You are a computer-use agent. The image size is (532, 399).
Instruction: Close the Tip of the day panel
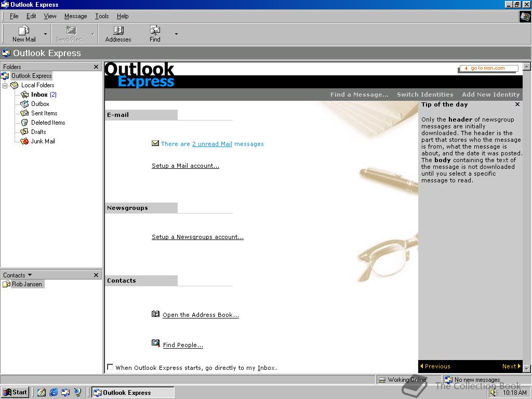click(517, 104)
